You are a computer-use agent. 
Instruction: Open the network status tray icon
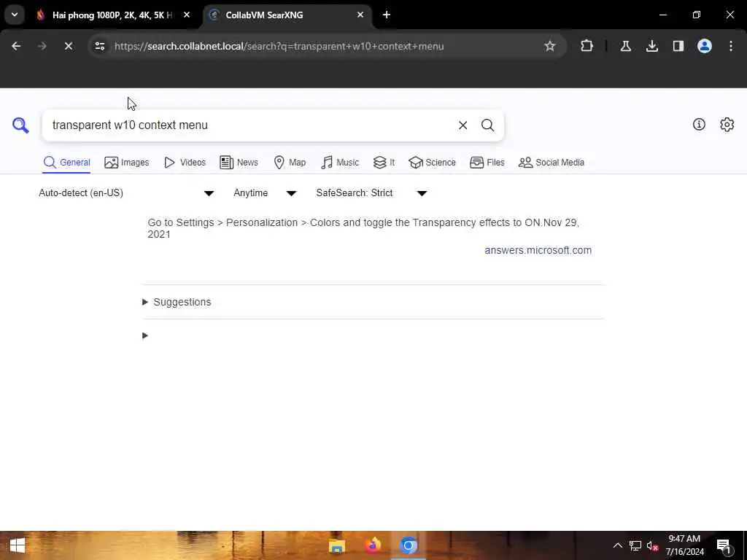click(635, 545)
